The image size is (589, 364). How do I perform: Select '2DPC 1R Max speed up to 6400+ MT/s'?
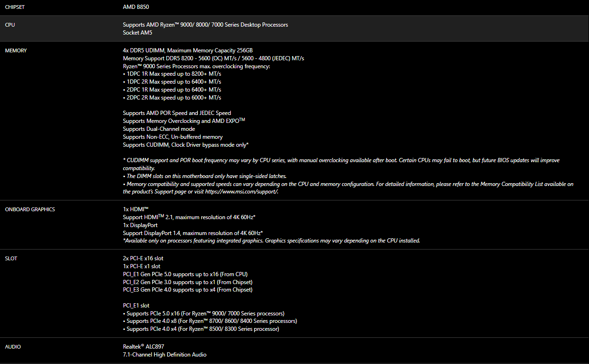click(x=172, y=90)
